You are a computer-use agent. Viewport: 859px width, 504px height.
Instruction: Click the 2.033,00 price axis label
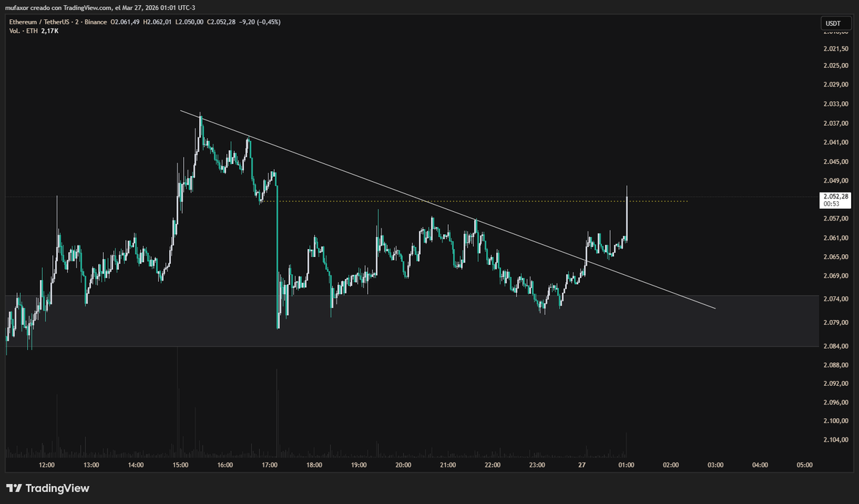click(835, 105)
